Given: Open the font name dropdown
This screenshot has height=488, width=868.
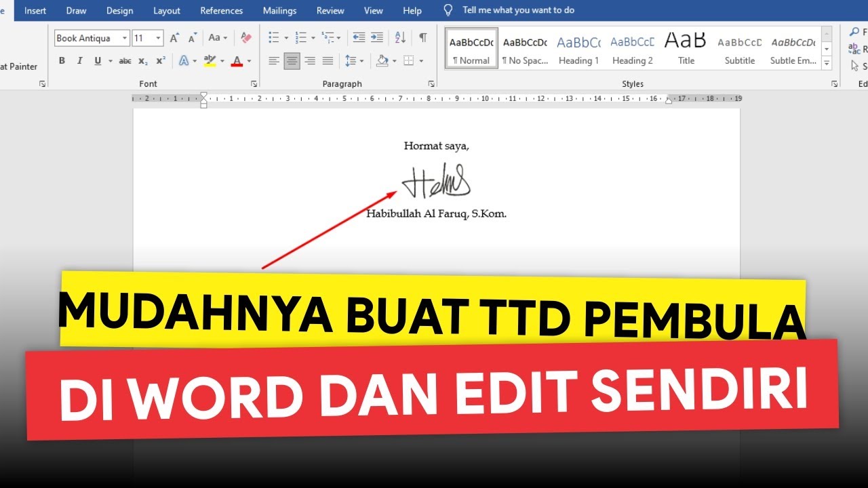Looking at the screenshot, I should (x=125, y=39).
